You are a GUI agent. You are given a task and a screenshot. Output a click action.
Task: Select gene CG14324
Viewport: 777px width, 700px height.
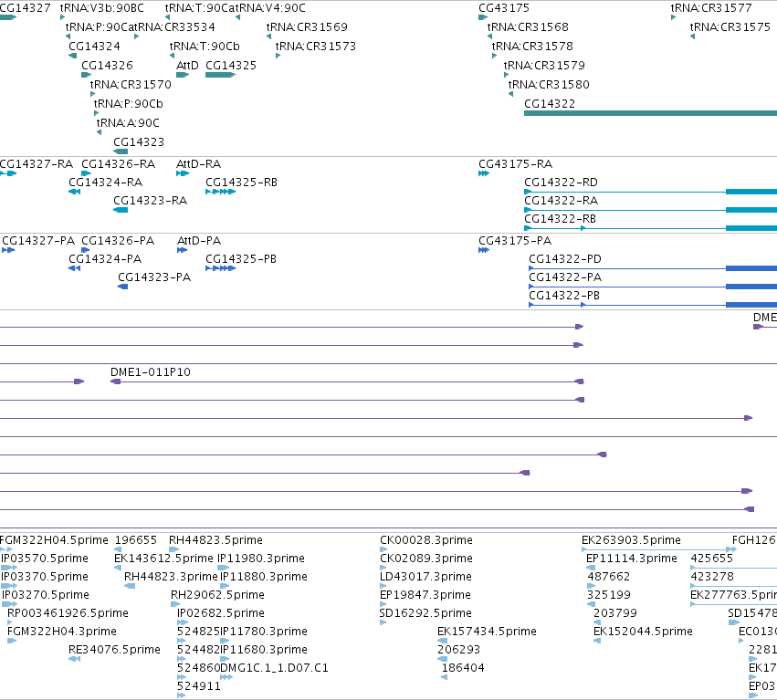coord(72,56)
